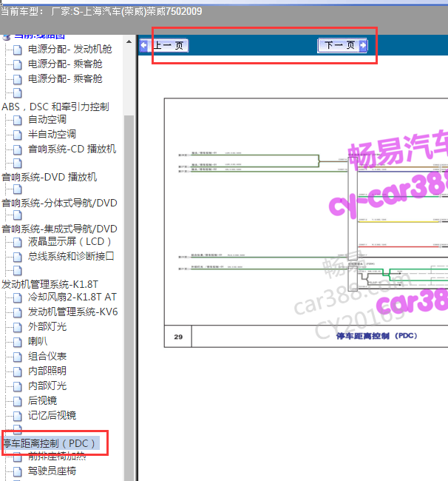Click document icon beside 发动机管理系统-KV6
448x481 pixels.
18,312
